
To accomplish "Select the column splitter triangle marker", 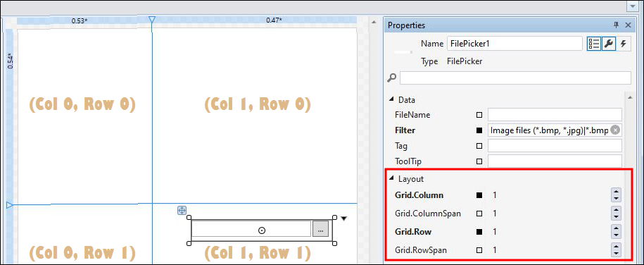I will point(152,20).
